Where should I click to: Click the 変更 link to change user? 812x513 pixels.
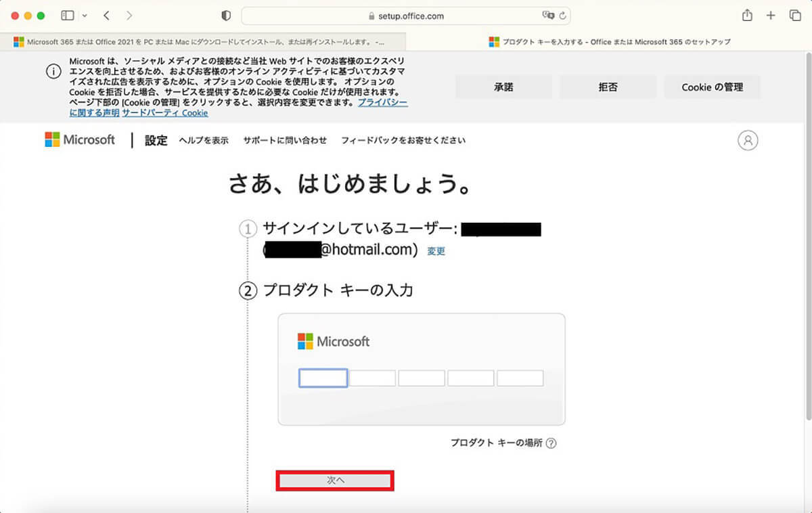point(436,251)
